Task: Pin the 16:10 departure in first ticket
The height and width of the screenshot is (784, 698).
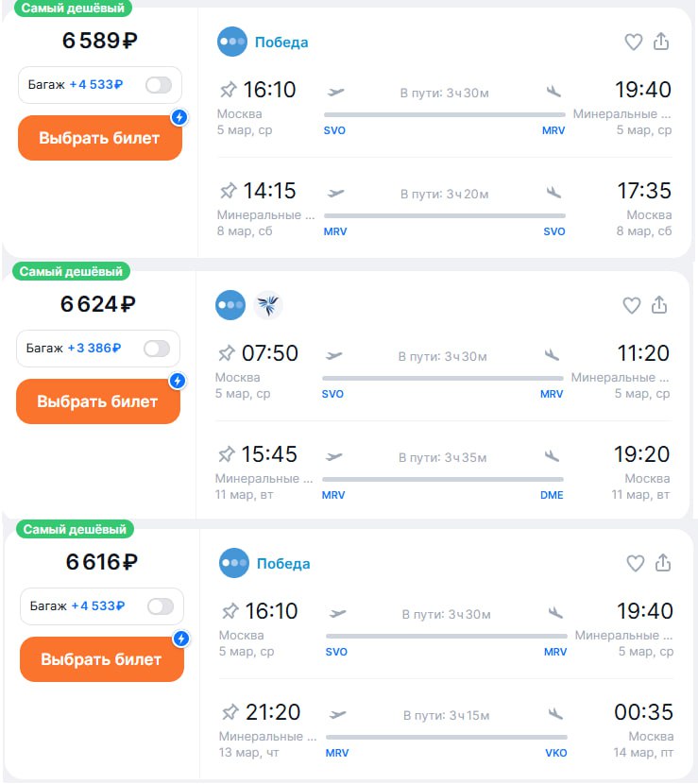Action: (x=228, y=90)
